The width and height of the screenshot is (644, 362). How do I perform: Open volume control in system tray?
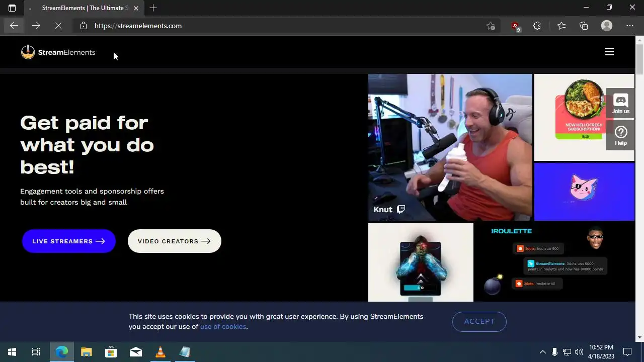(579, 352)
